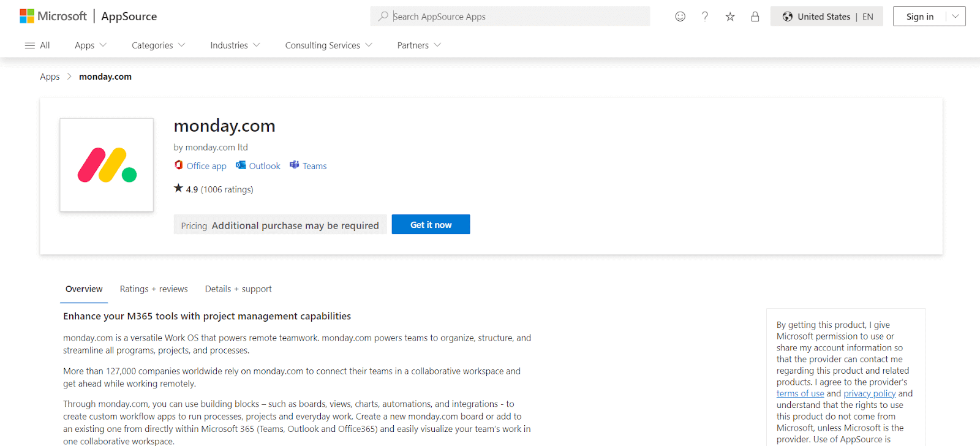Switch to Ratings + reviews tab
980x446 pixels.
pos(153,289)
